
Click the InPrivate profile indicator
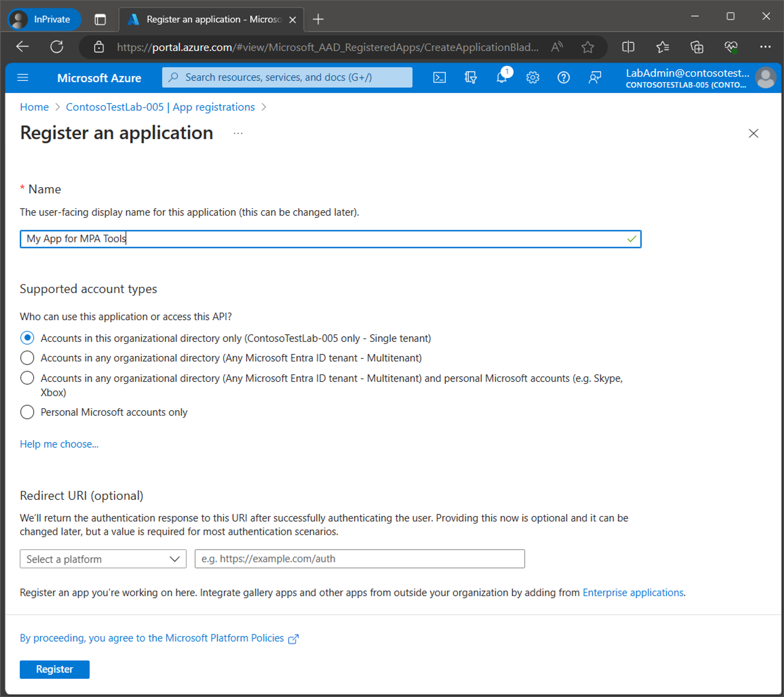pyautogui.click(x=45, y=19)
